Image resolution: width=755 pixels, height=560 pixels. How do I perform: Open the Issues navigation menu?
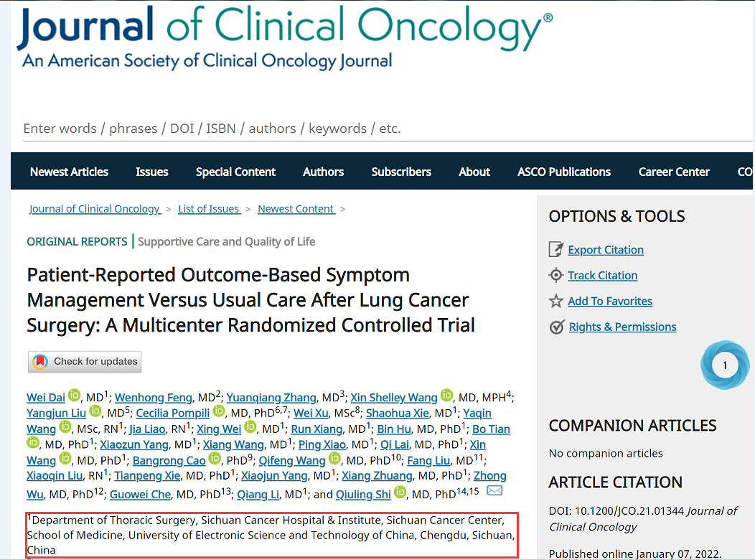(152, 172)
